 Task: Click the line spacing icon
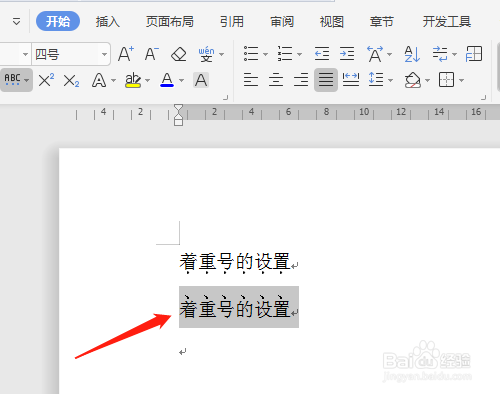(376, 80)
